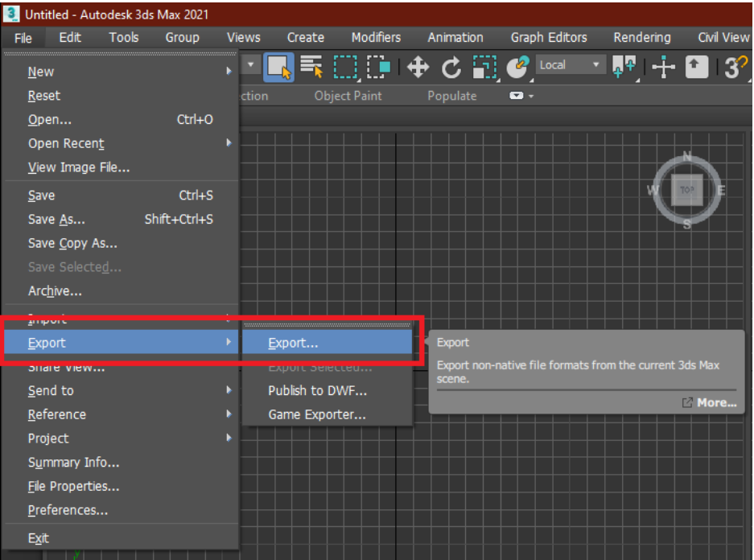The width and height of the screenshot is (754, 560).
Task: Expand Reference submenu
Action: 122,414
